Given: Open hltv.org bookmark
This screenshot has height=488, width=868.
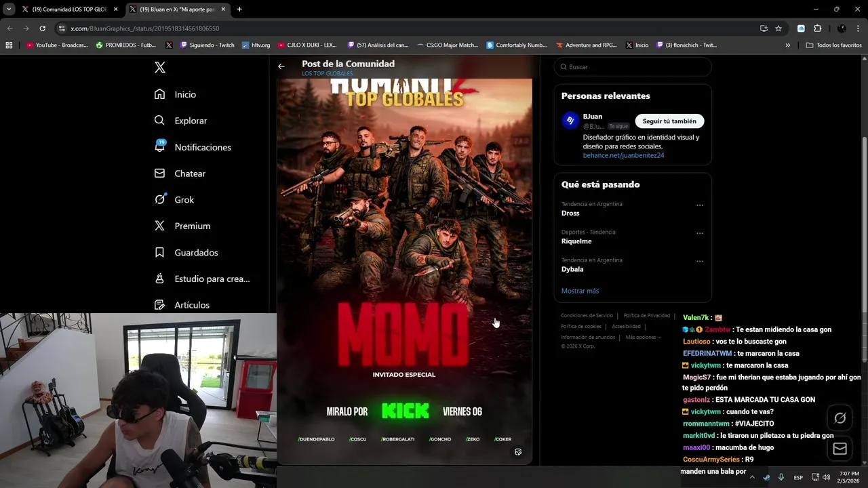Looking at the screenshot, I should [256, 45].
